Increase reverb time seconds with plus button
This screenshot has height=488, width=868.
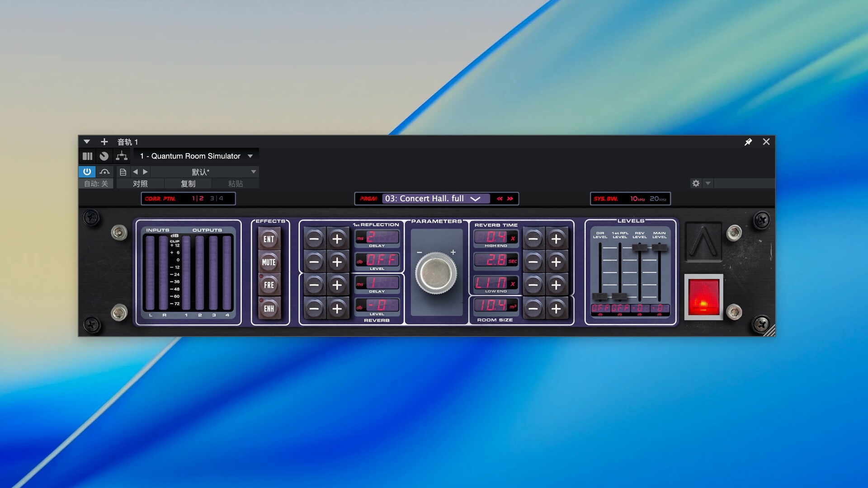[x=556, y=262]
